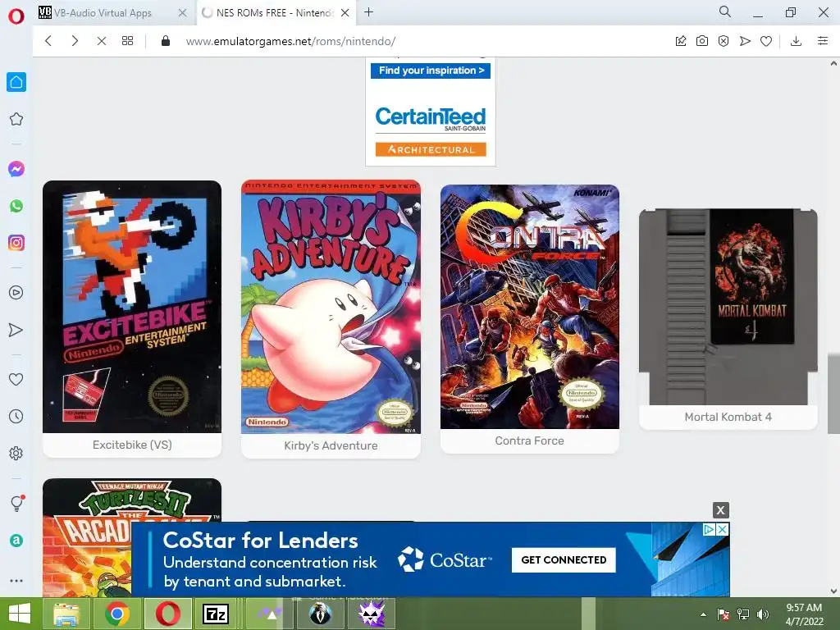
Task: Open sidebar Home button
Action: pyautogui.click(x=16, y=82)
